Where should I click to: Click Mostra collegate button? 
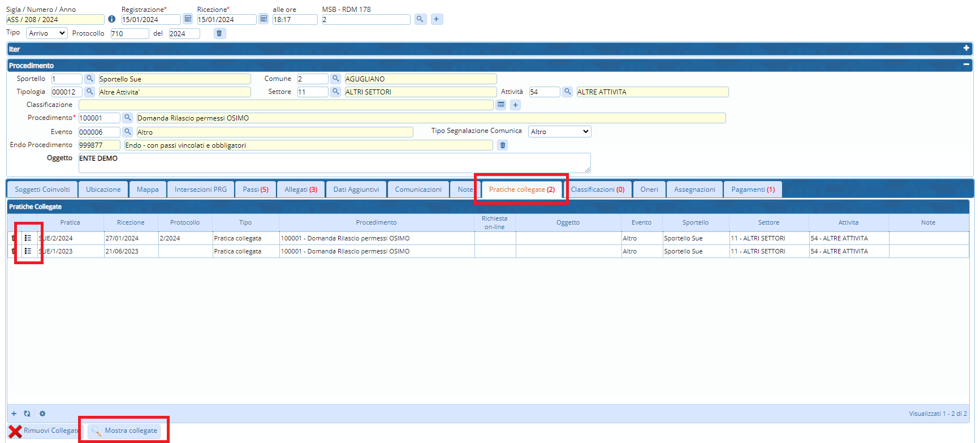[x=124, y=431]
